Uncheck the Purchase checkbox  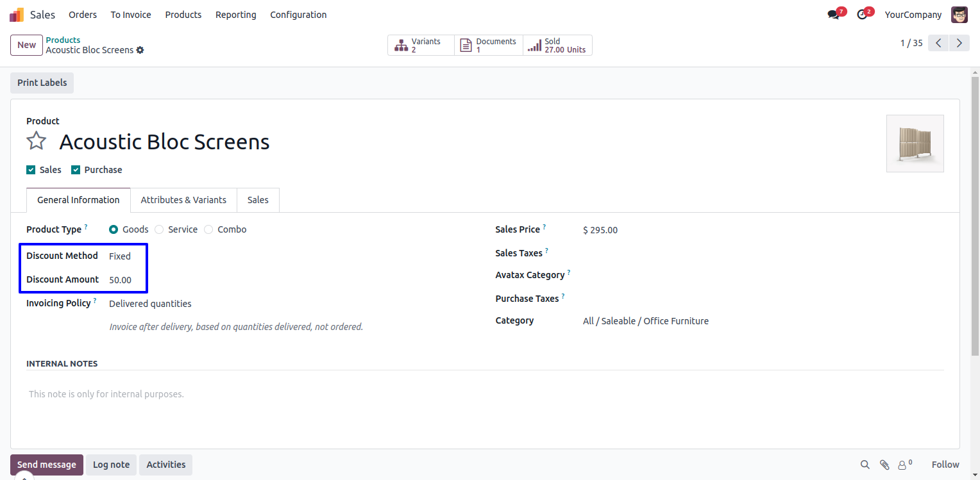click(x=76, y=170)
